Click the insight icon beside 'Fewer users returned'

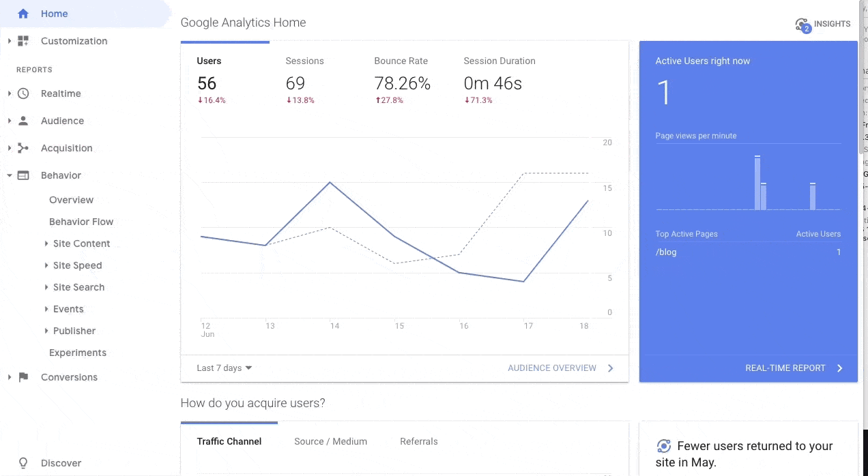(x=663, y=446)
